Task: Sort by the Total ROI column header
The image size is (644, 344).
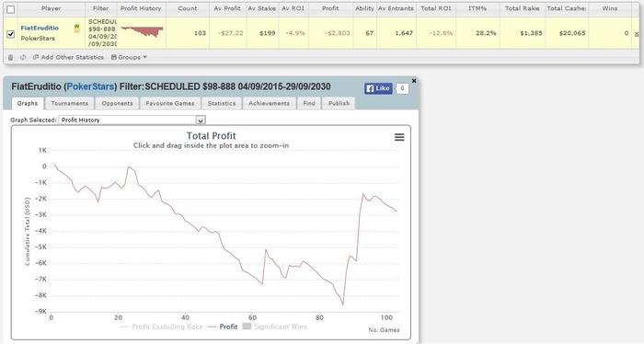Action: tap(436, 8)
